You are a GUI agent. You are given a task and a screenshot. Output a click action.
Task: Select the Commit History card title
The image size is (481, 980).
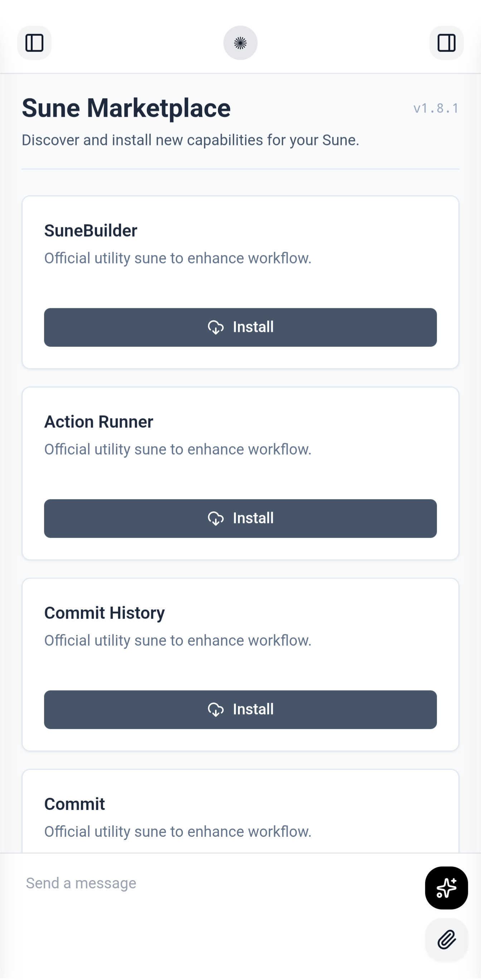[x=105, y=613]
